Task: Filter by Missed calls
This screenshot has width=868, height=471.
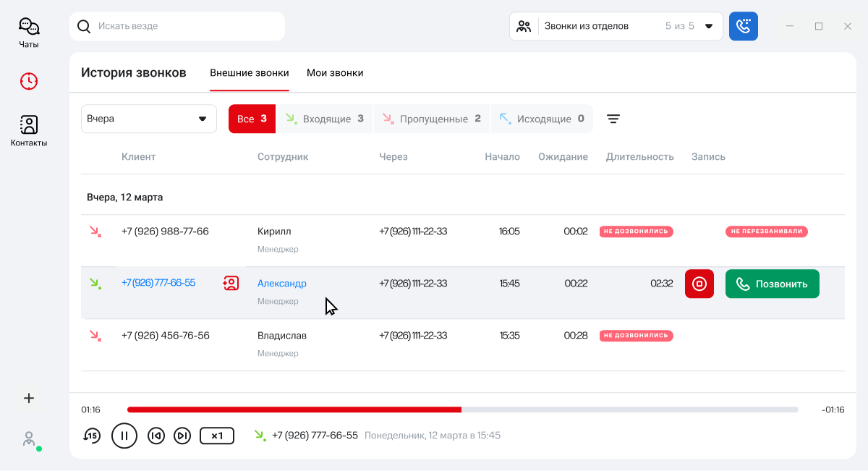Action: pos(432,119)
